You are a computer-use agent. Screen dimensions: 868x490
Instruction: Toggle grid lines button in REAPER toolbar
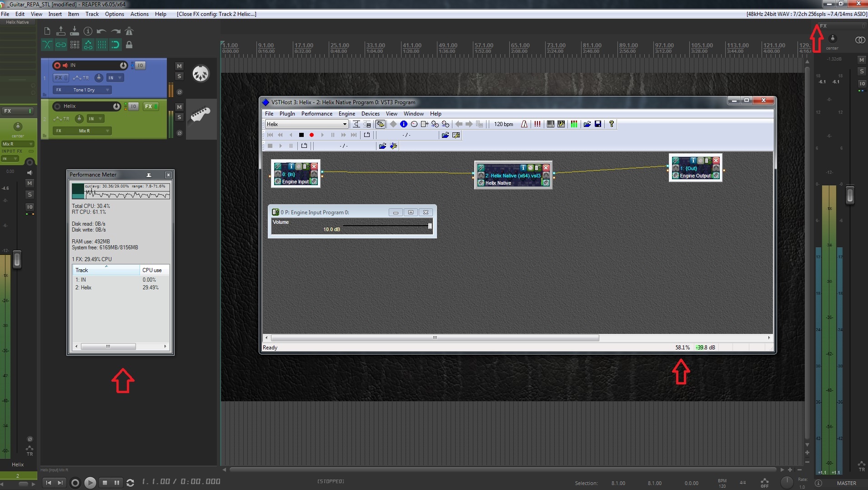(102, 45)
